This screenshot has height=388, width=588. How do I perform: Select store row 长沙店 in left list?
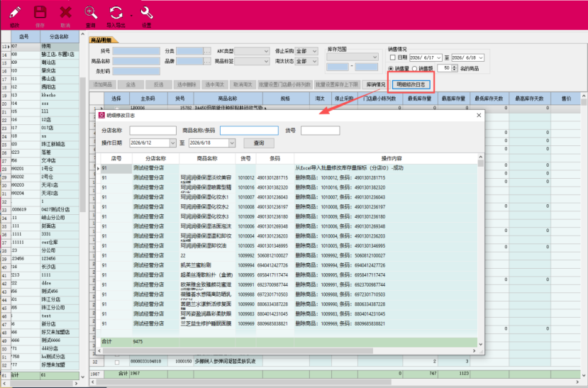45,267
